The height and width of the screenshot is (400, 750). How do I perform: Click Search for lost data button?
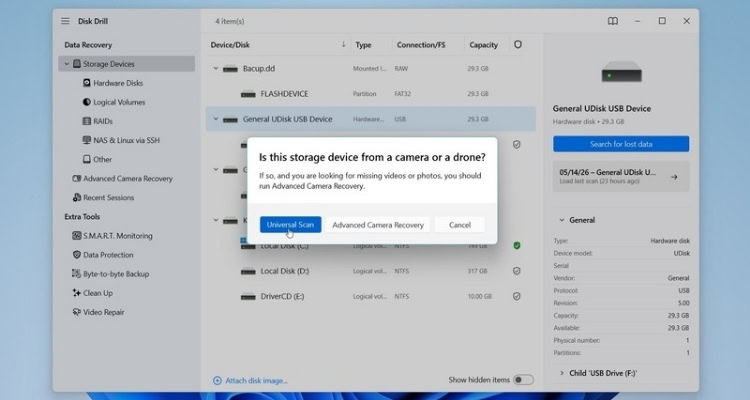(621, 144)
